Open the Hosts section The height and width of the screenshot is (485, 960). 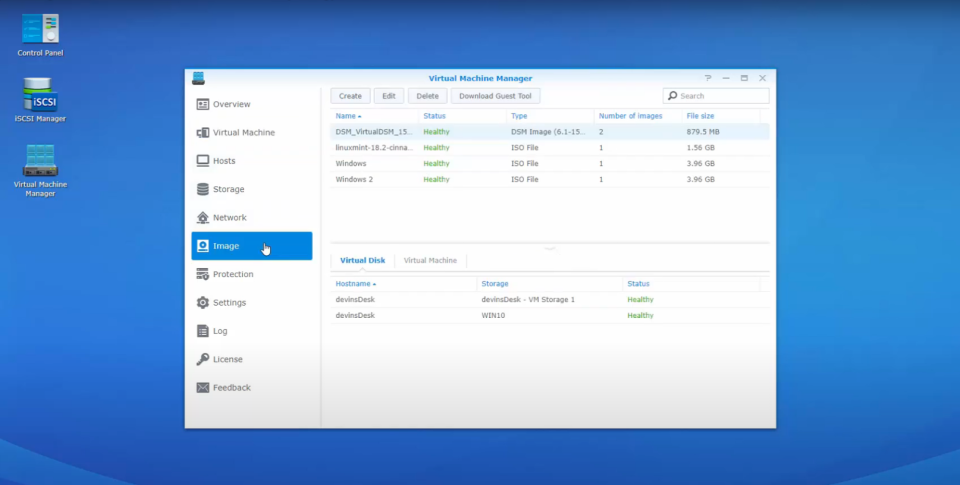[x=252, y=160]
